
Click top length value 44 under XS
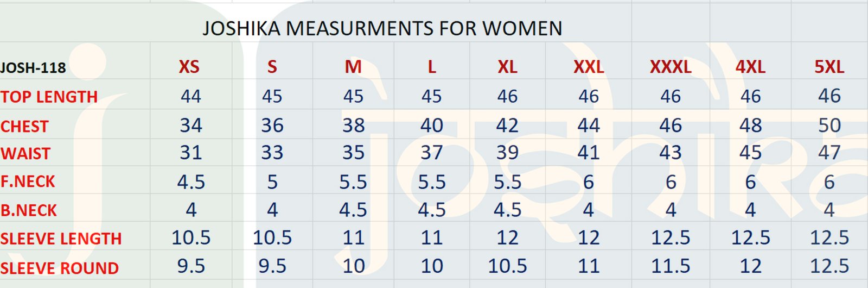(x=190, y=96)
